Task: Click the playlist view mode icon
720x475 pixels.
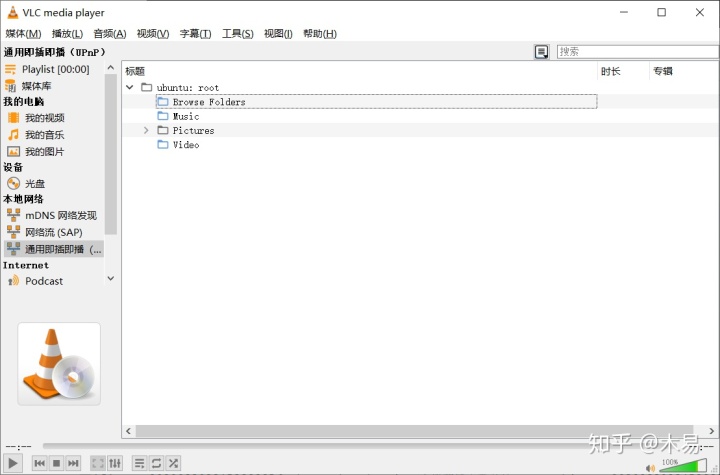Action: point(541,52)
